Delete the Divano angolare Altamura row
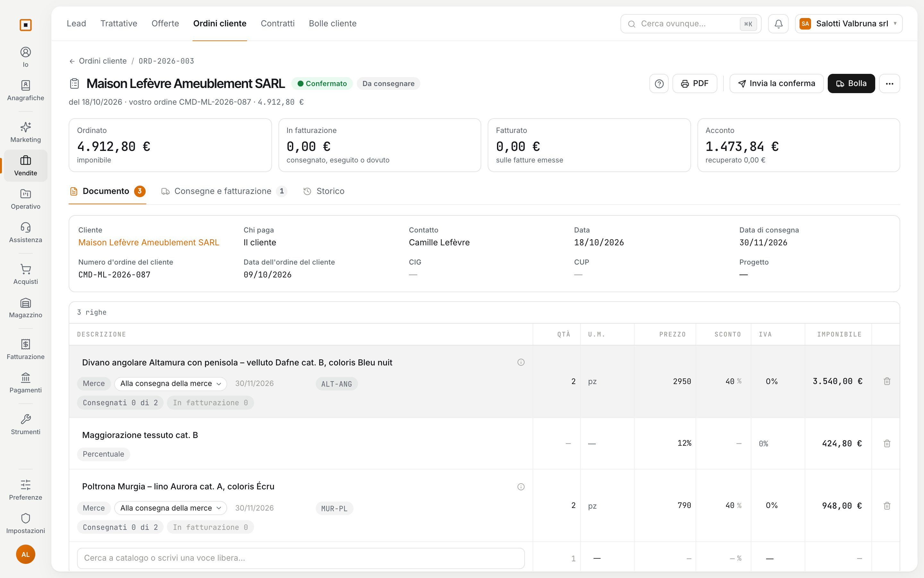924x578 pixels. click(887, 381)
